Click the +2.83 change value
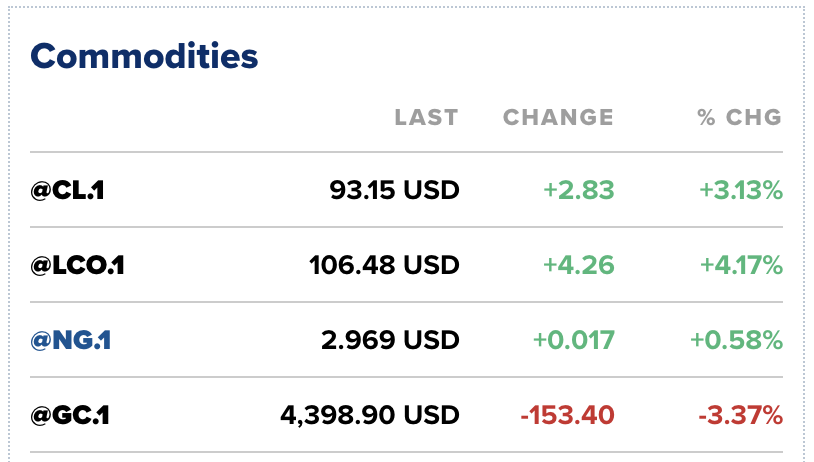Image resolution: width=814 pixels, height=462 pixels. (579, 190)
